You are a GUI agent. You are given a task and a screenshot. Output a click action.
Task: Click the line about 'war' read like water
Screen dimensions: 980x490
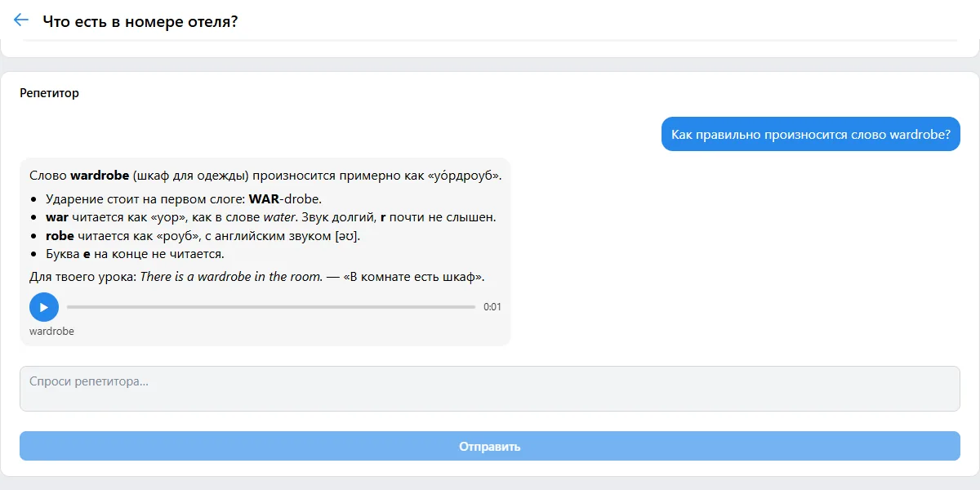(271, 217)
